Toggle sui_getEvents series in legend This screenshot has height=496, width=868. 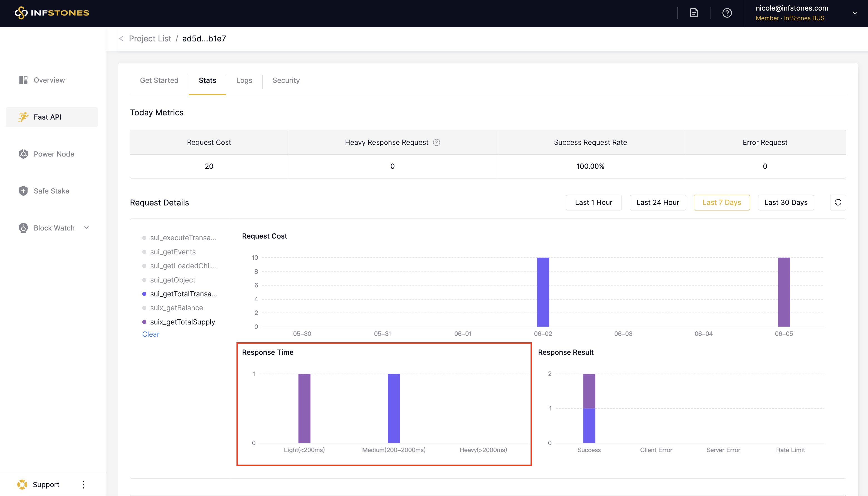pyautogui.click(x=172, y=252)
